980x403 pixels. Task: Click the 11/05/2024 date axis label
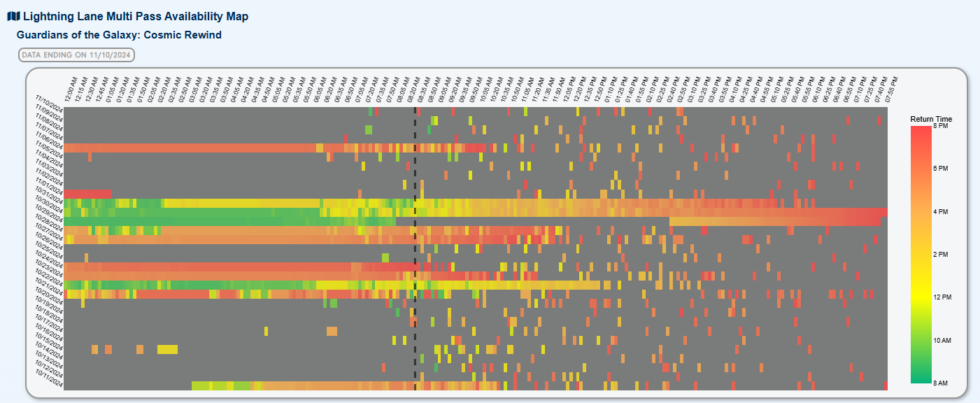click(x=49, y=148)
